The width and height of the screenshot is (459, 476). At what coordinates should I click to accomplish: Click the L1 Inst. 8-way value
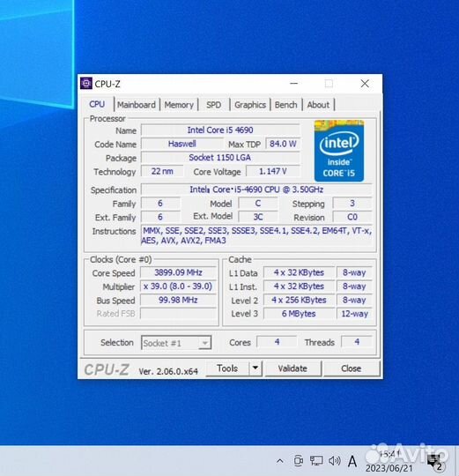(354, 286)
